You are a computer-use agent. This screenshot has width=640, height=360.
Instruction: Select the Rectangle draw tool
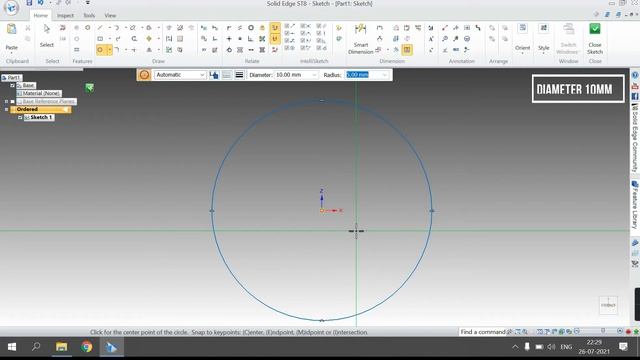(x=100, y=39)
